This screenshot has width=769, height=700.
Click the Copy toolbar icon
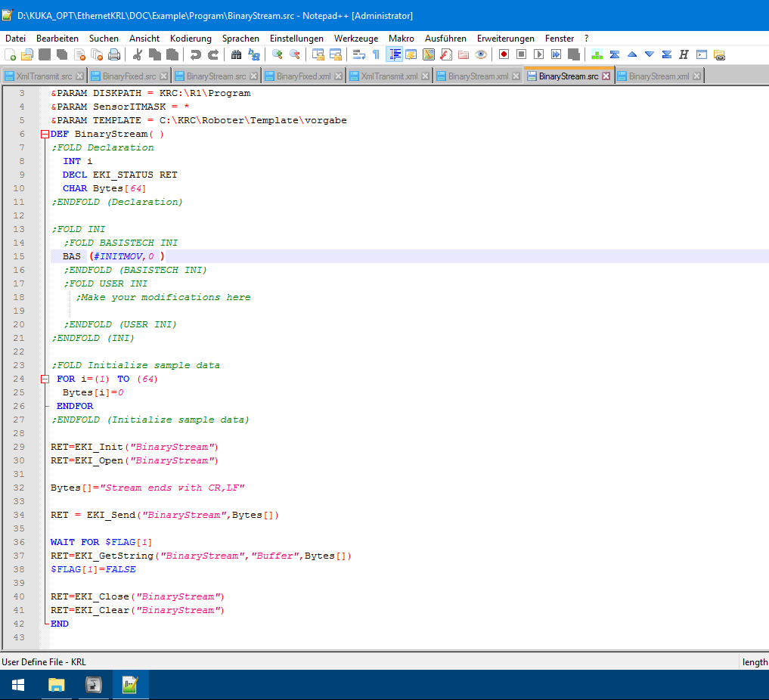tap(154, 54)
